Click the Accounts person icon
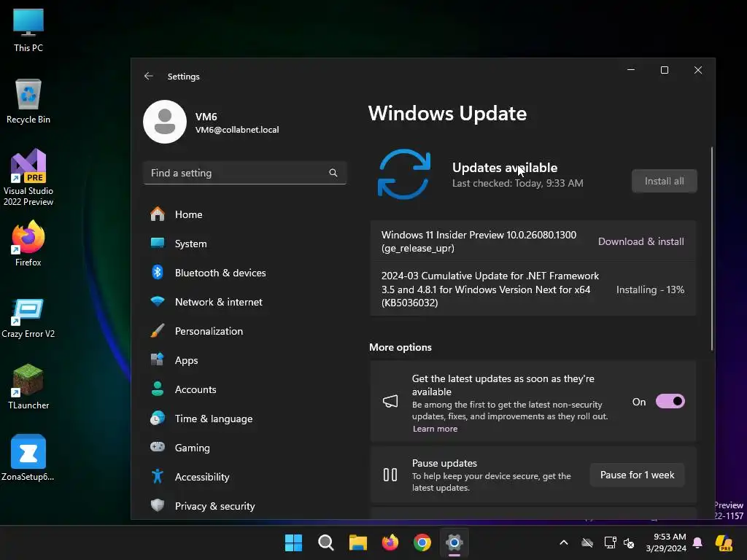 158,389
